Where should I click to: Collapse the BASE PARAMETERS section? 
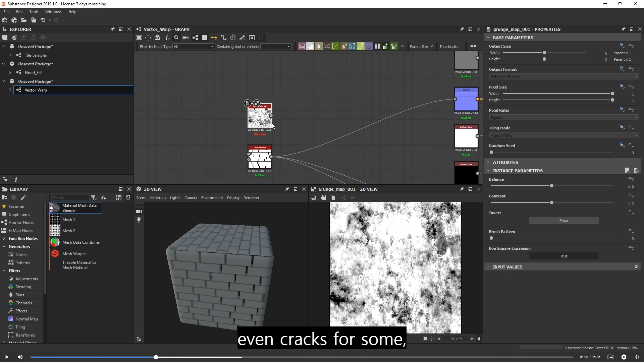pyautogui.click(x=488, y=38)
